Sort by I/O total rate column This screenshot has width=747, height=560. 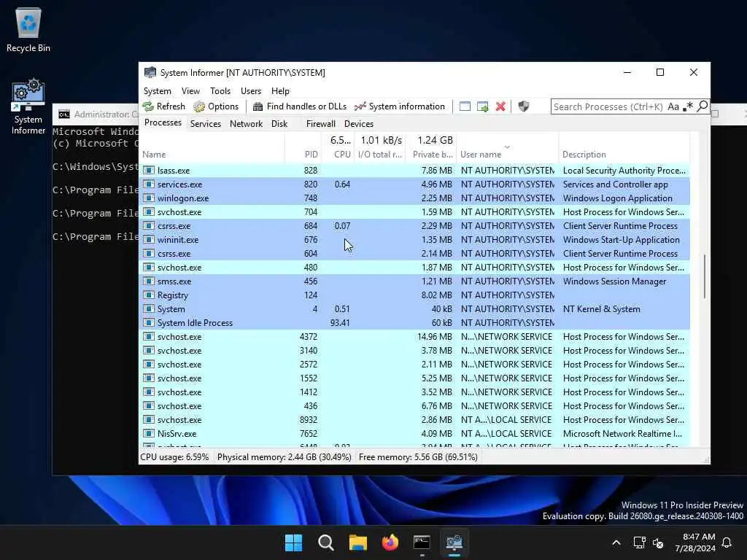tap(380, 147)
